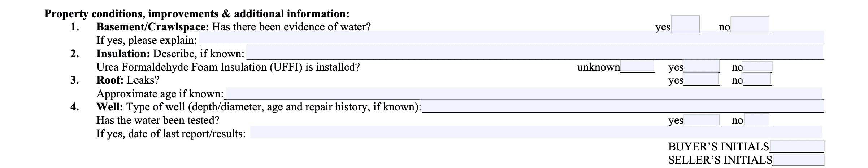The width and height of the screenshot is (868, 168).
Task: Mark UFFI installed as 'unknown'
Action: [637, 66]
